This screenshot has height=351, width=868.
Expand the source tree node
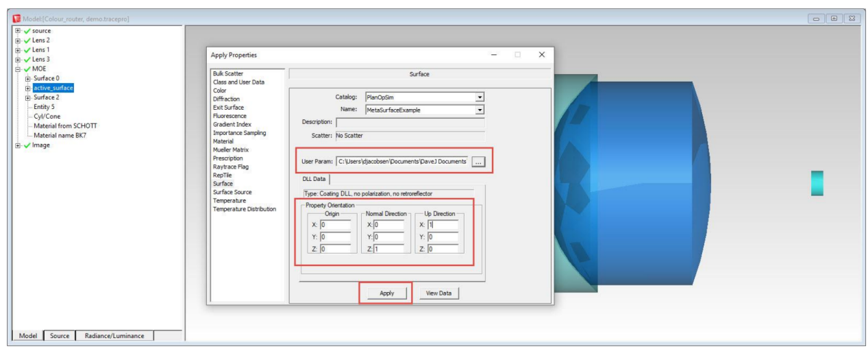(x=18, y=31)
